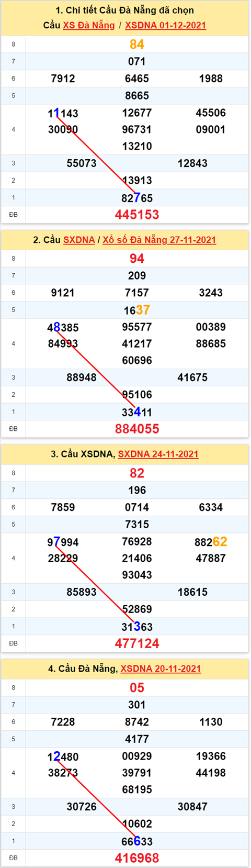This screenshot has width=251, height=868.
Task: Click prize-7 number 301
Action: [x=137, y=705]
